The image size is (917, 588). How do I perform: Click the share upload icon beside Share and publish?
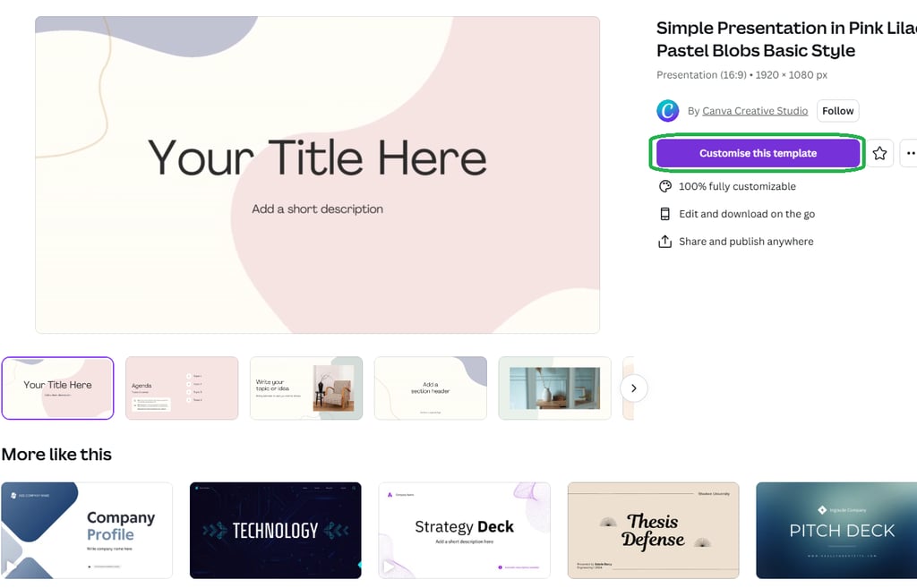coord(665,242)
